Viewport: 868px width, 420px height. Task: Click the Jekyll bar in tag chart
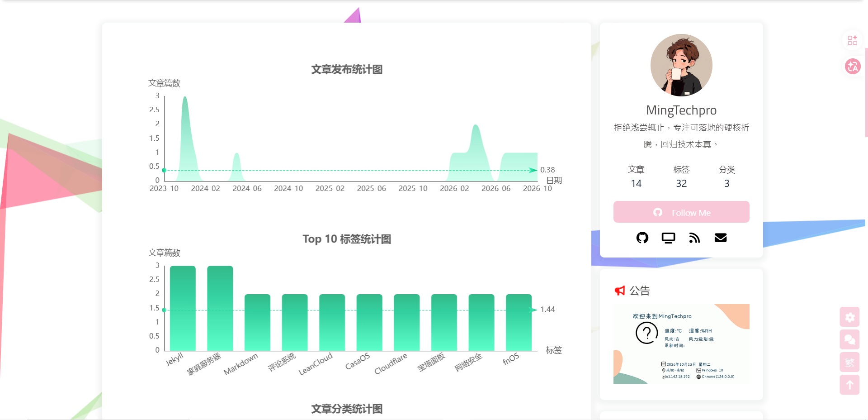(x=183, y=308)
